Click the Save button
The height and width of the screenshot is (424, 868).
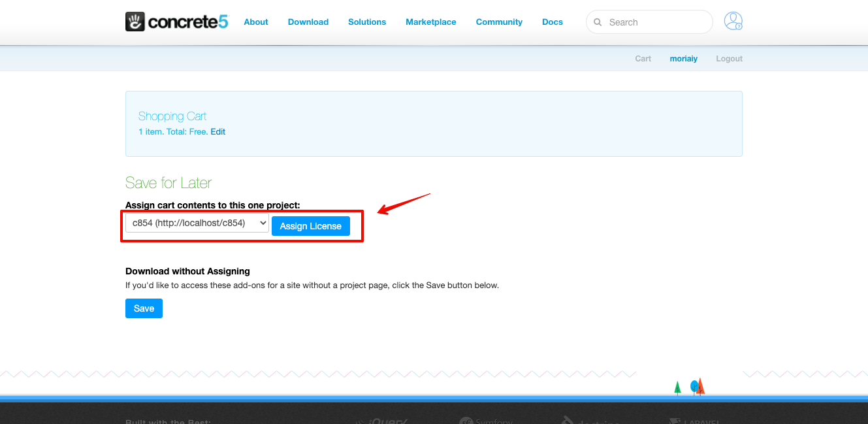tap(144, 308)
